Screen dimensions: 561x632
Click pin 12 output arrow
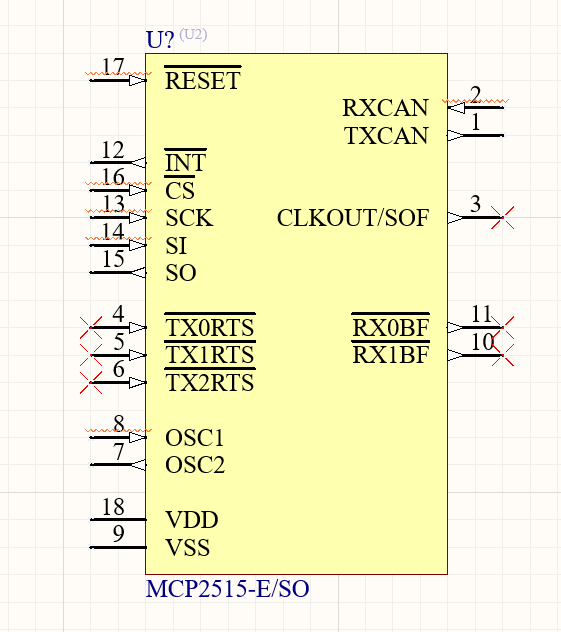pyautogui.click(x=138, y=162)
